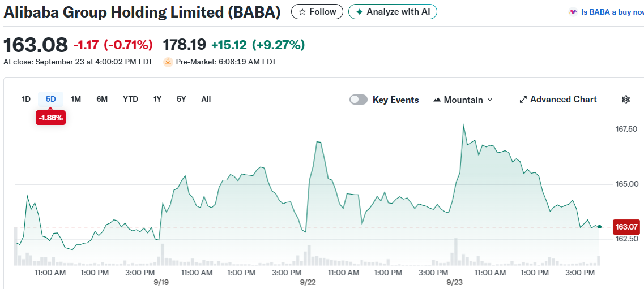This screenshot has height=289, width=644.
Task: Toggle the Key Events switch
Action: [x=358, y=100]
